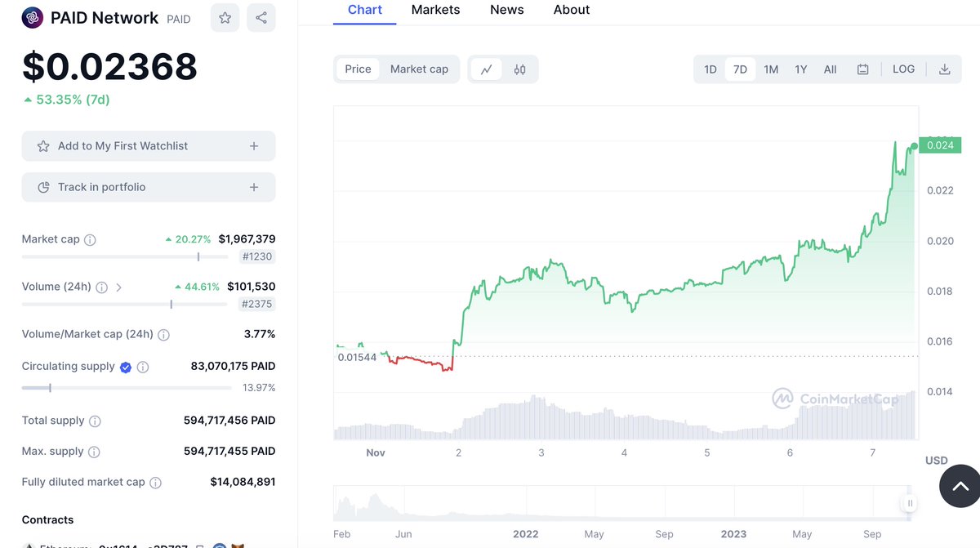The height and width of the screenshot is (548, 980).
Task: Switch to the Markets tab
Action: [435, 10]
